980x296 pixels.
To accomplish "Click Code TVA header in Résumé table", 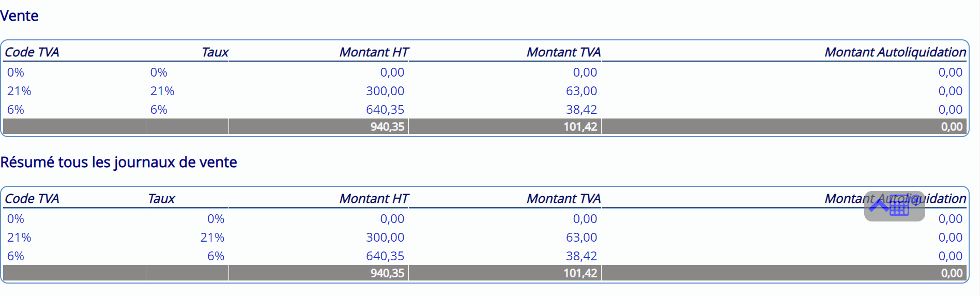I will pyautogui.click(x=32, y=199).
